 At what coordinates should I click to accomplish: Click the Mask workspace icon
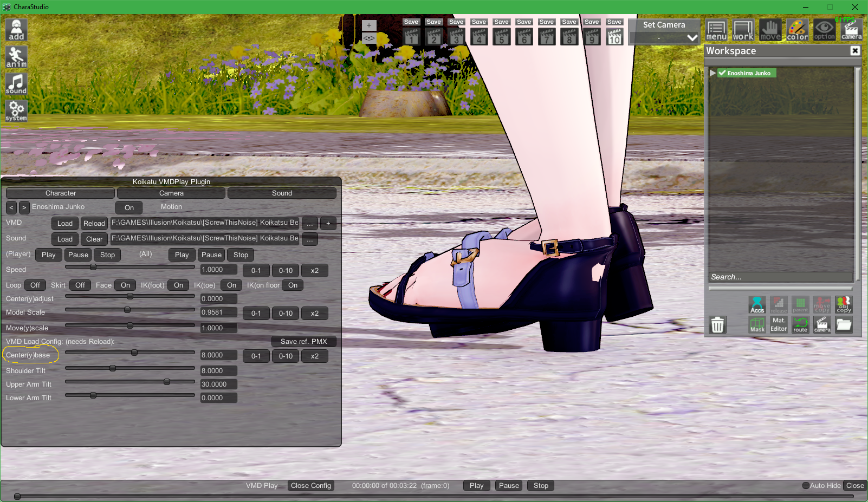coord(757,325)
